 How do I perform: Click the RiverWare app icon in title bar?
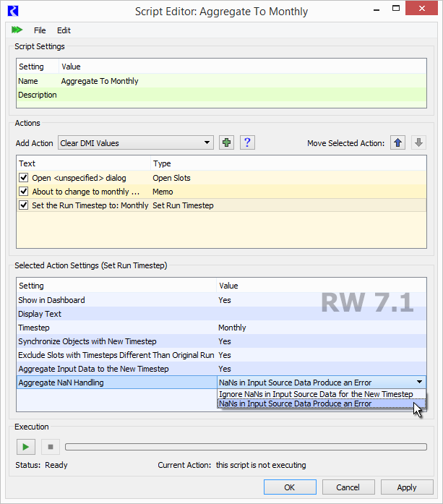(x=13, y=11)
